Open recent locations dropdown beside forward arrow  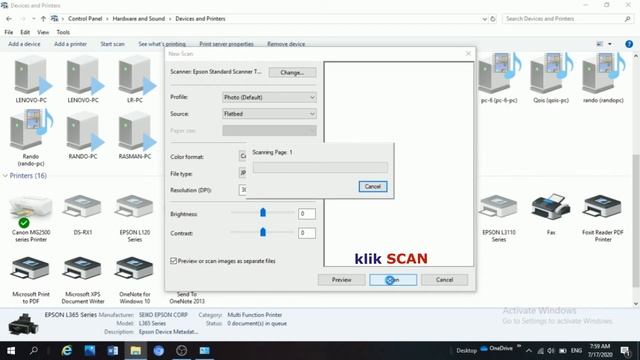(x=33, y=19)
